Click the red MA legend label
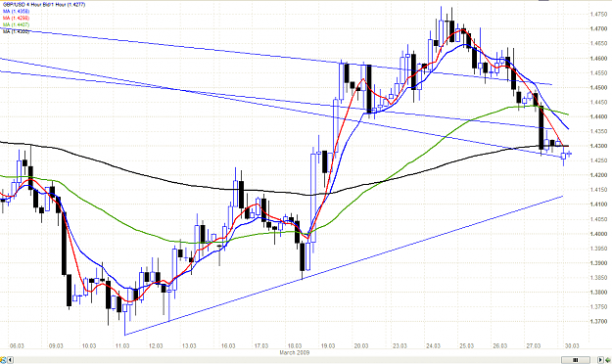This screenshot has width=612, height=364. tap(16, 18)
